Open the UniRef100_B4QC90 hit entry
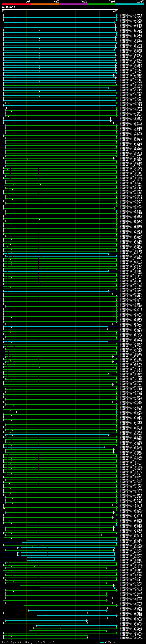The width and height of the screenshot is (146, 644). click(x=131, y=625)
